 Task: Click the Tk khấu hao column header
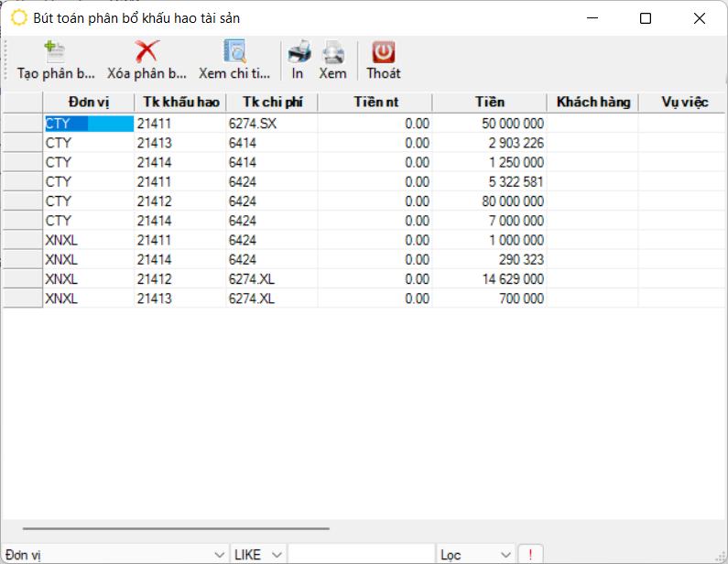coord(180,102)
